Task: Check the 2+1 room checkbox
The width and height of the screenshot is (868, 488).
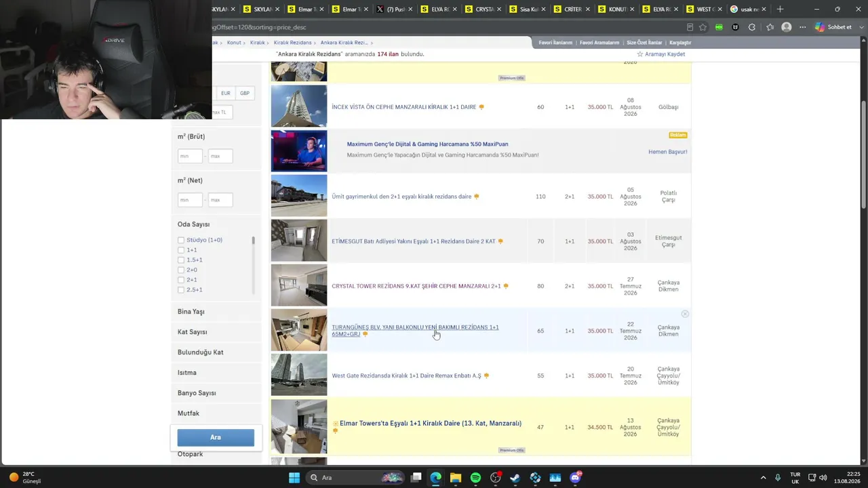Action: tap(181, 280)
